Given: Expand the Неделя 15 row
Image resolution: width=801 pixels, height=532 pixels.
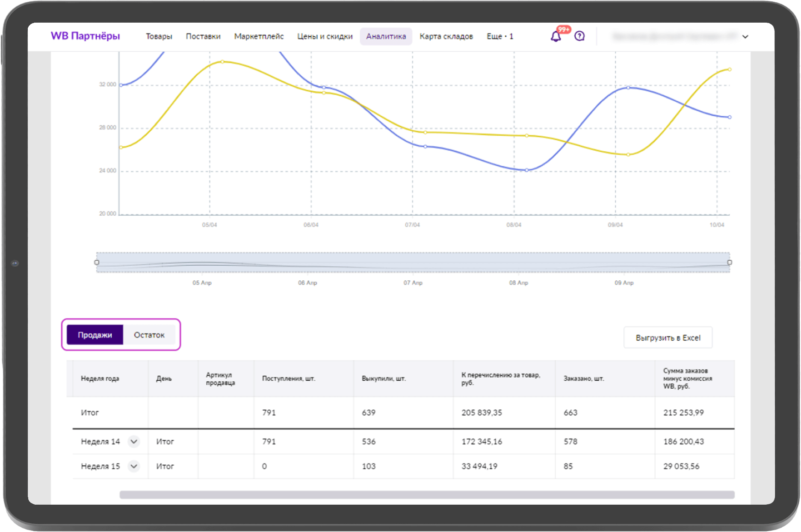Looking at the screenshot, I should 134,466.
